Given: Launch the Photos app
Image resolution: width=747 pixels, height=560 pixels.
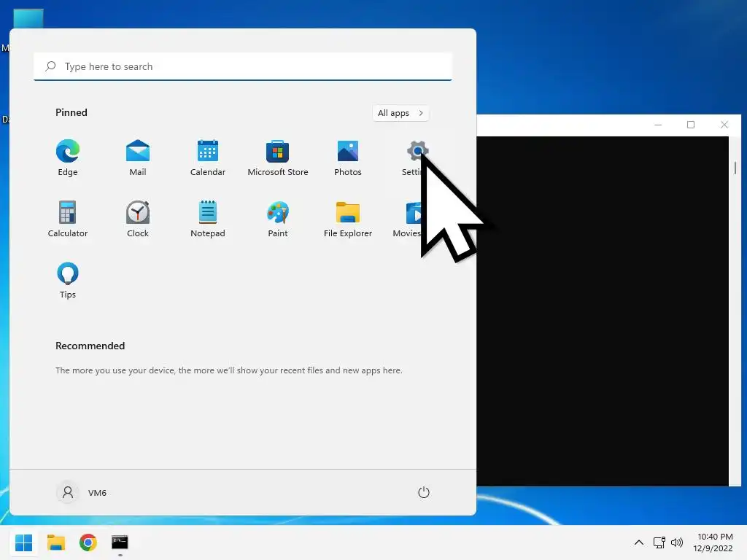Looking at the screenshot, I should tap(348, 158).
